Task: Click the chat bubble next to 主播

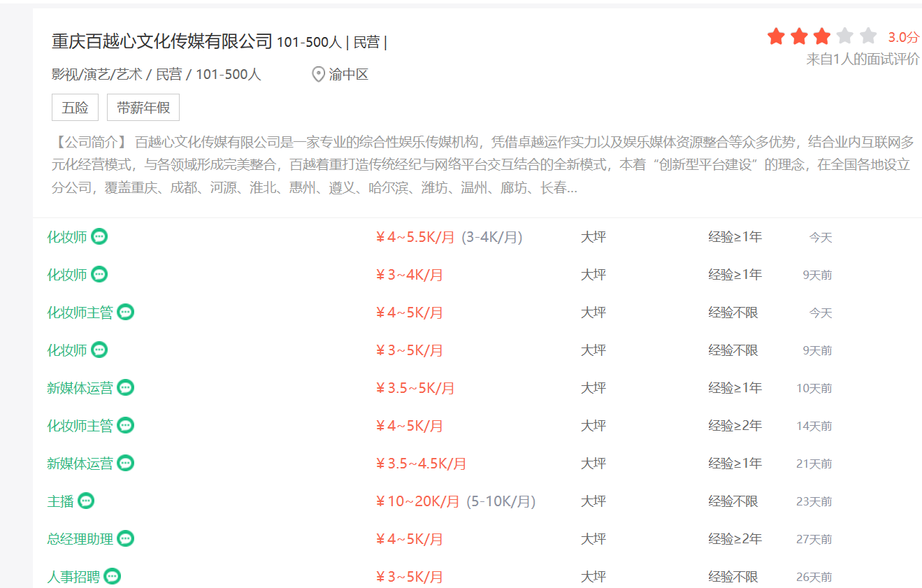Action: point(86,501)
